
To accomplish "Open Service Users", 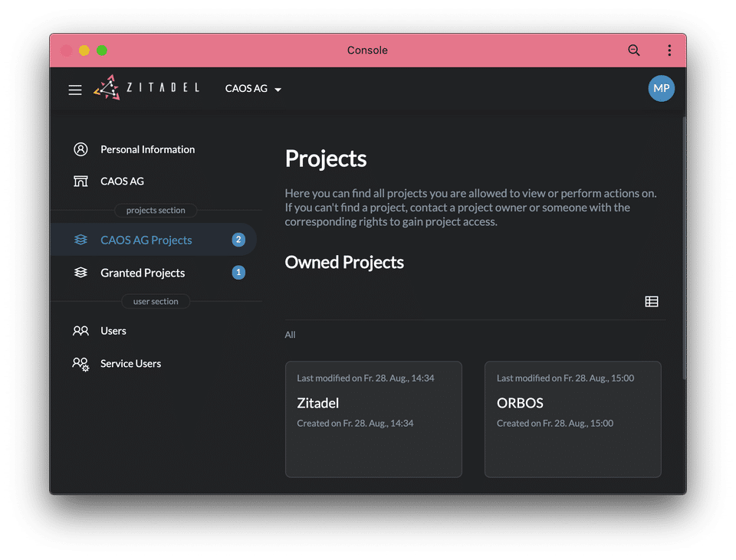I will (x=130, y=363).
